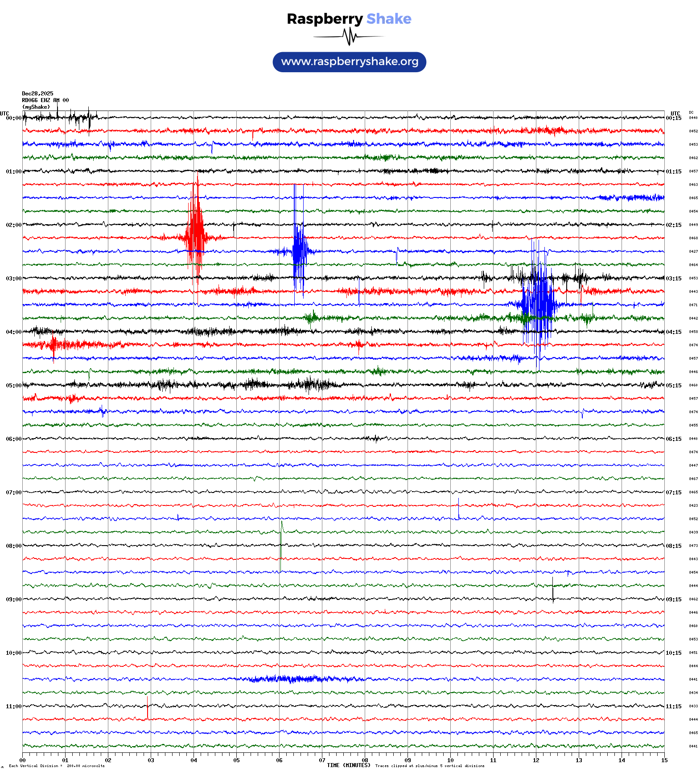Click the (myShake) label text
The image size is (700, 772).
point(36,107)
